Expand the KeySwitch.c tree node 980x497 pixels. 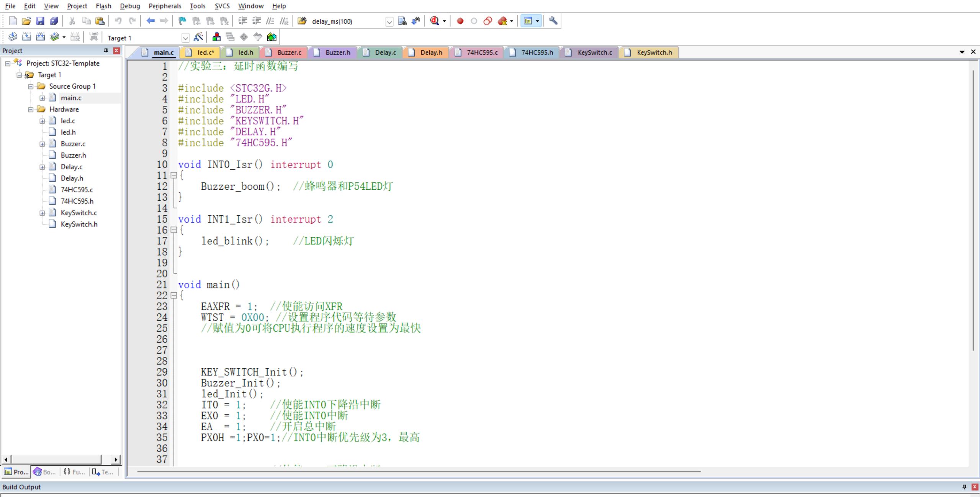coord(42,213)
